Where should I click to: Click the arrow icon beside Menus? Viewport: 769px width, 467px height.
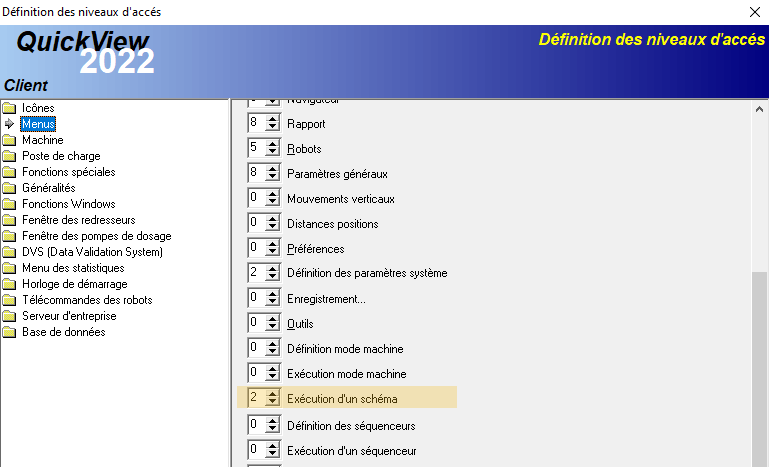[x=9, y=124]
